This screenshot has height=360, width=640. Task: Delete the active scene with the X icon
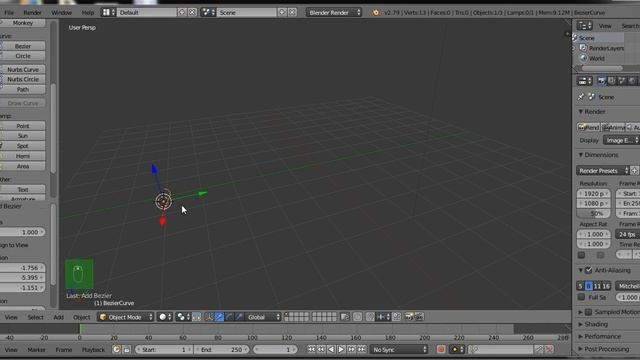click(x=292, y=13)
